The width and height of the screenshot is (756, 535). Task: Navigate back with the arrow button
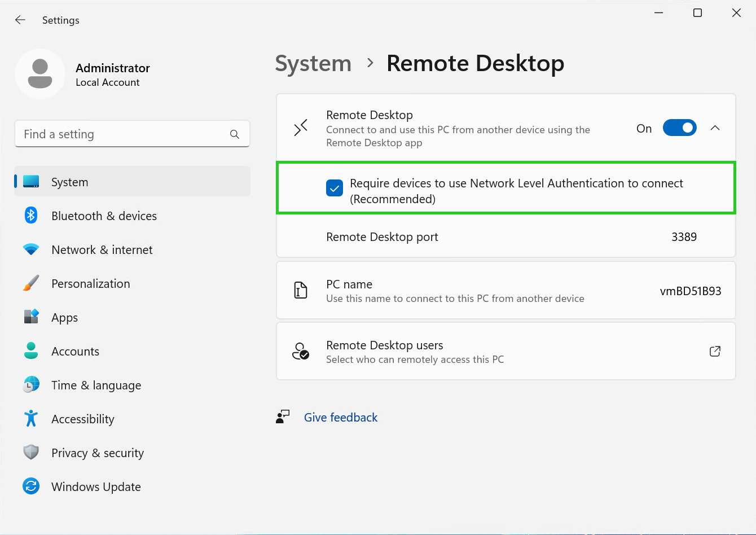(20, 20)
